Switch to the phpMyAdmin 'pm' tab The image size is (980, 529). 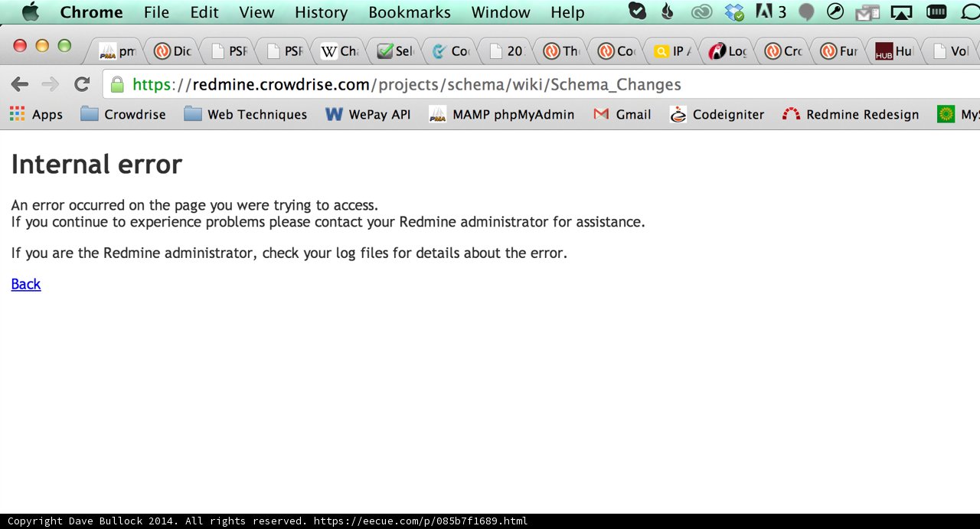(118, 51)
